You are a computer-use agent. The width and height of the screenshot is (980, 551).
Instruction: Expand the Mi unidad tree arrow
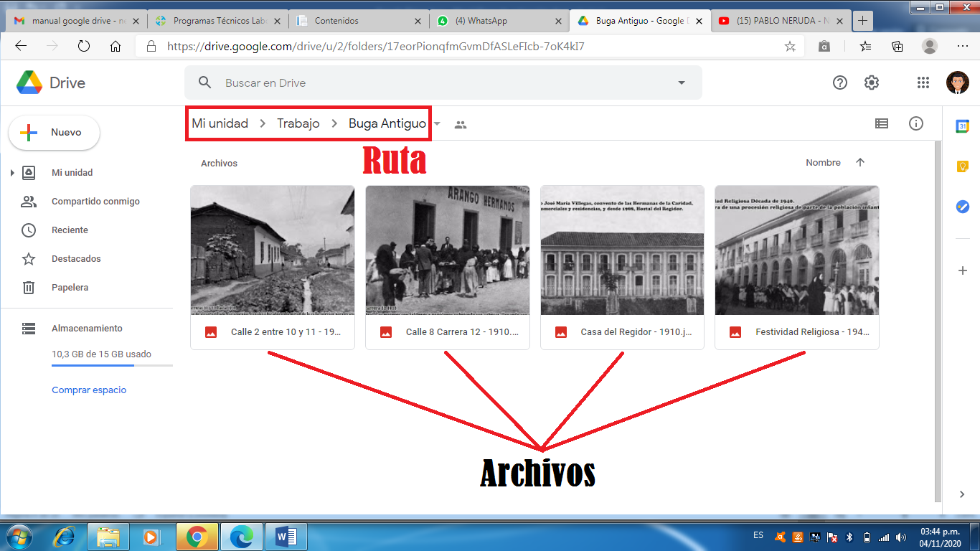point(12,173)
